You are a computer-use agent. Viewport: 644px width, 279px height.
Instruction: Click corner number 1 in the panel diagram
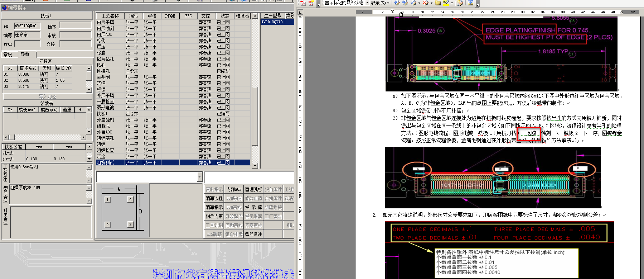point(107,200)
